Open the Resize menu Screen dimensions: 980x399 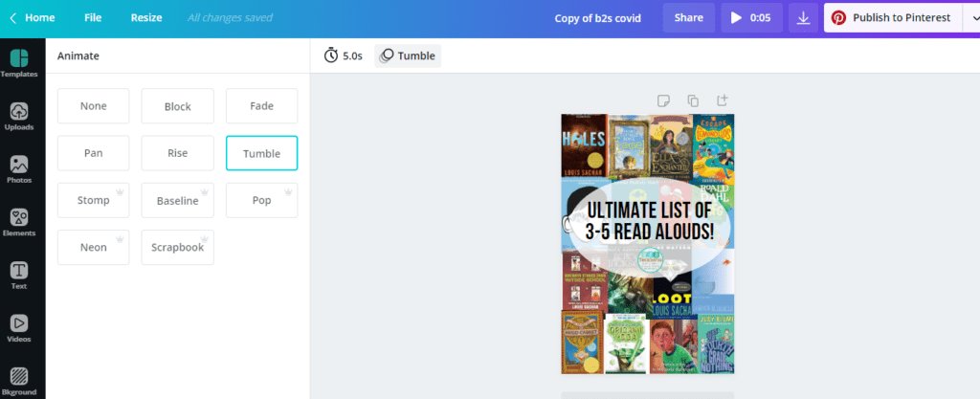coord(146,18)
